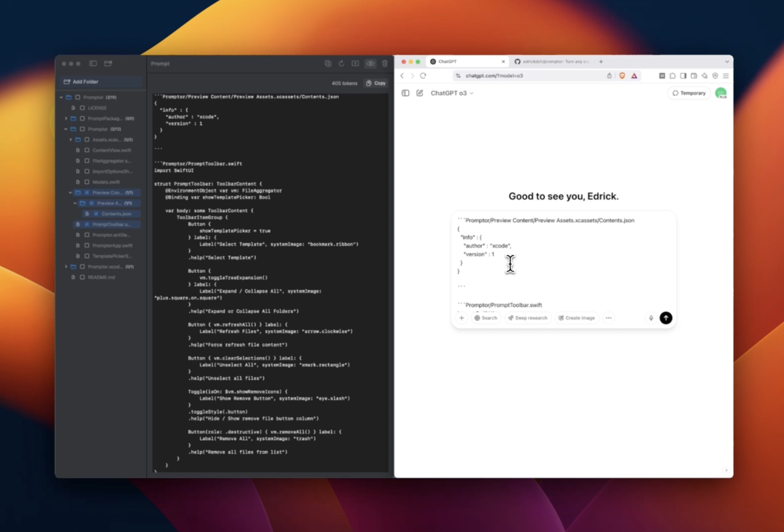
Task: Toggle the ChatGPT sidebar icon
Action: [x=405, y=93]
